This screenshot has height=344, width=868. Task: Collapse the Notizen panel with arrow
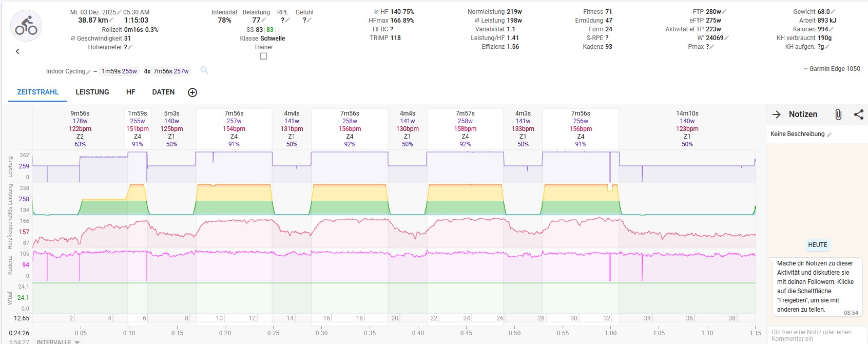click(777, 114)
